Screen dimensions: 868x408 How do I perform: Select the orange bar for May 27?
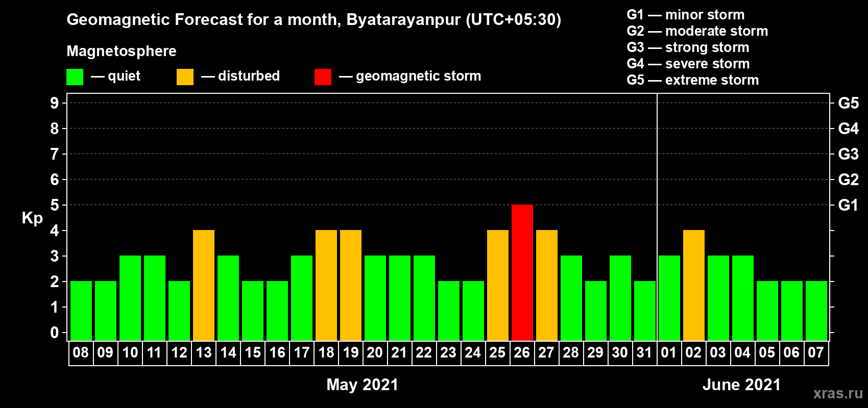547,285
